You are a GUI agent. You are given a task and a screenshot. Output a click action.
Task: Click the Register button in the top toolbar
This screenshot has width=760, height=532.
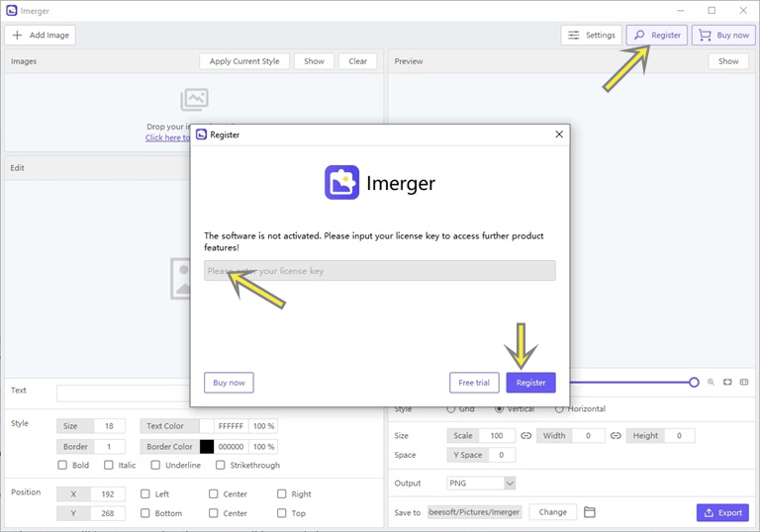(x=657, y=35)
